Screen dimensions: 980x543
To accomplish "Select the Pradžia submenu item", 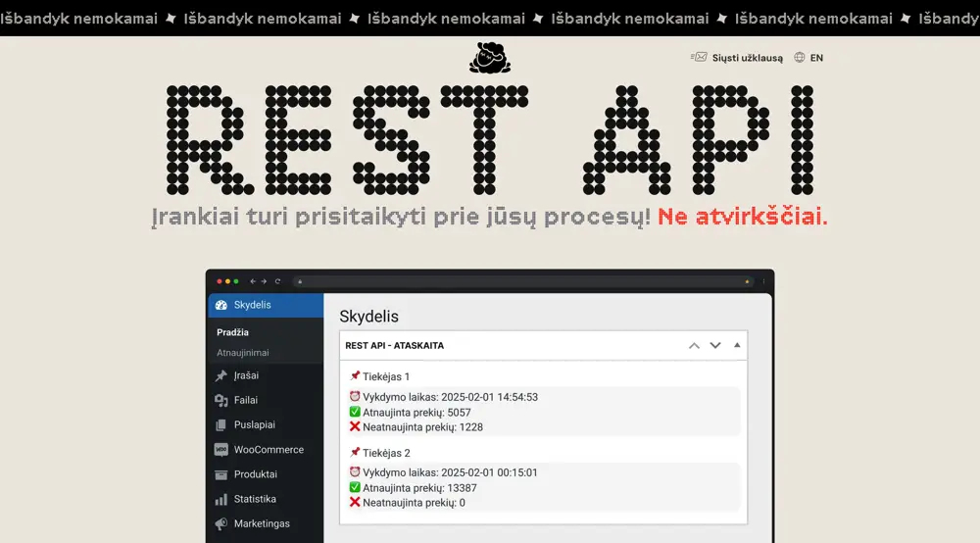I will (233, 332).
